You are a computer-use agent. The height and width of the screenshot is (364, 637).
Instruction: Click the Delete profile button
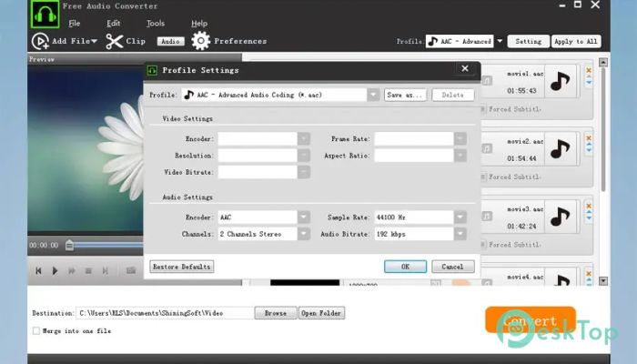click(x=452, y=95)
